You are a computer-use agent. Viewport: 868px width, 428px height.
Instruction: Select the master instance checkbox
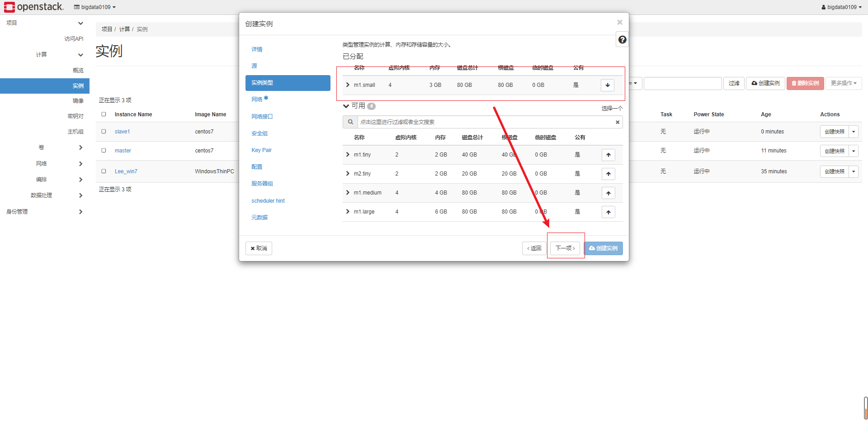(x=104, y=150)
